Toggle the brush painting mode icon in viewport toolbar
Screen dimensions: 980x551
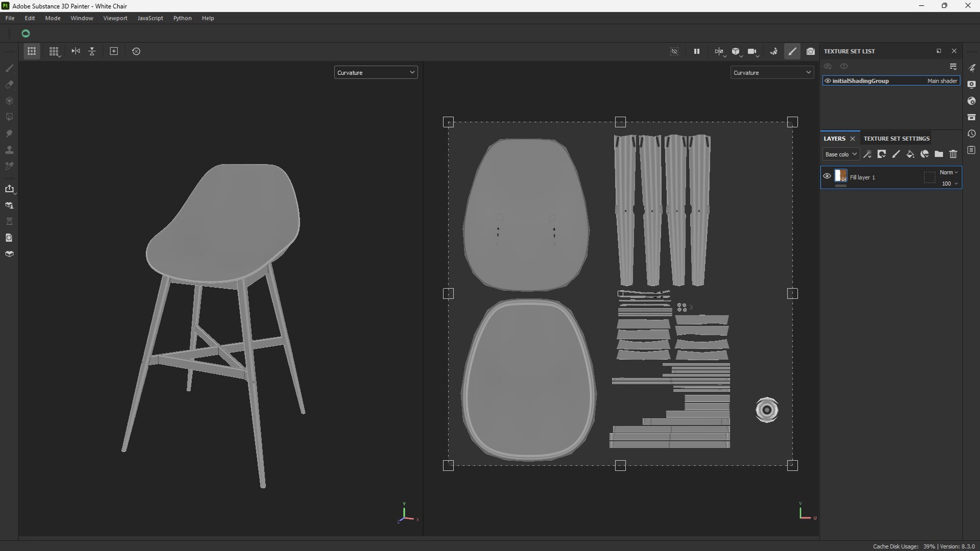pyautogui.click(x=792, y=51)
